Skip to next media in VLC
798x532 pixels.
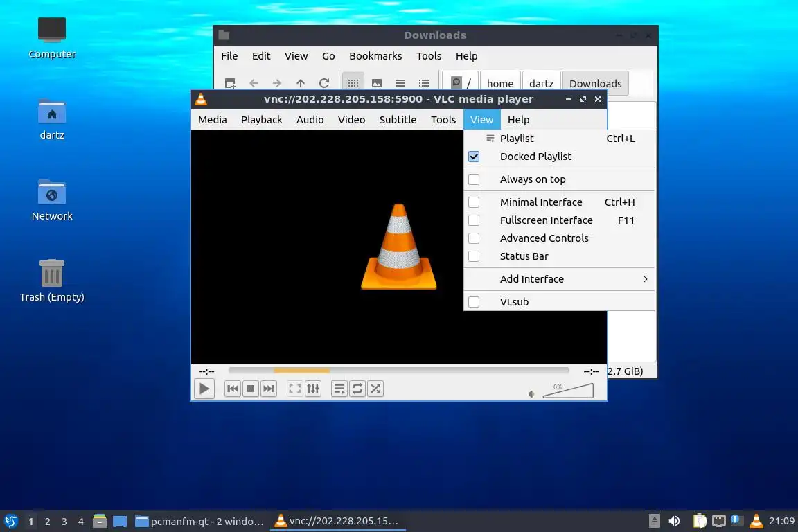pyautogui.click(x=269, y=389)
